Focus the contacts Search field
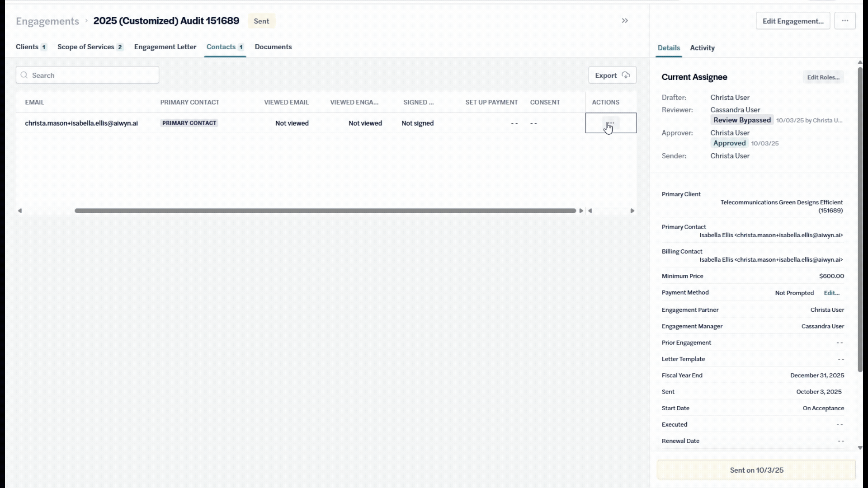 point(87,75)
